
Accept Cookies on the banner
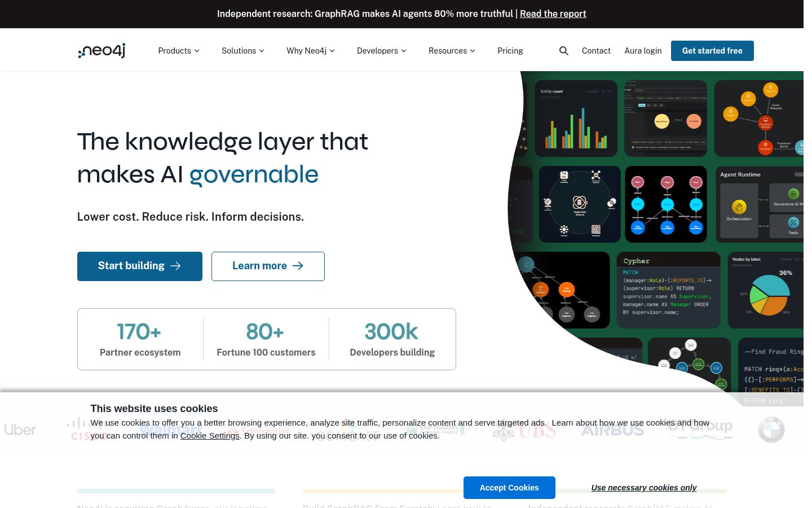509,488
